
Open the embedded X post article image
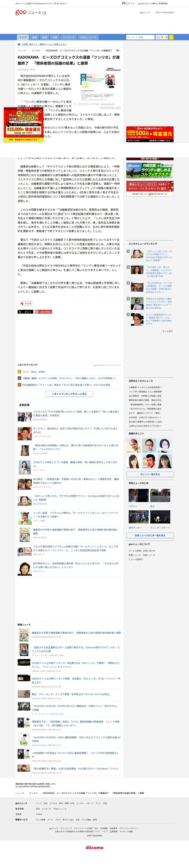98,87
